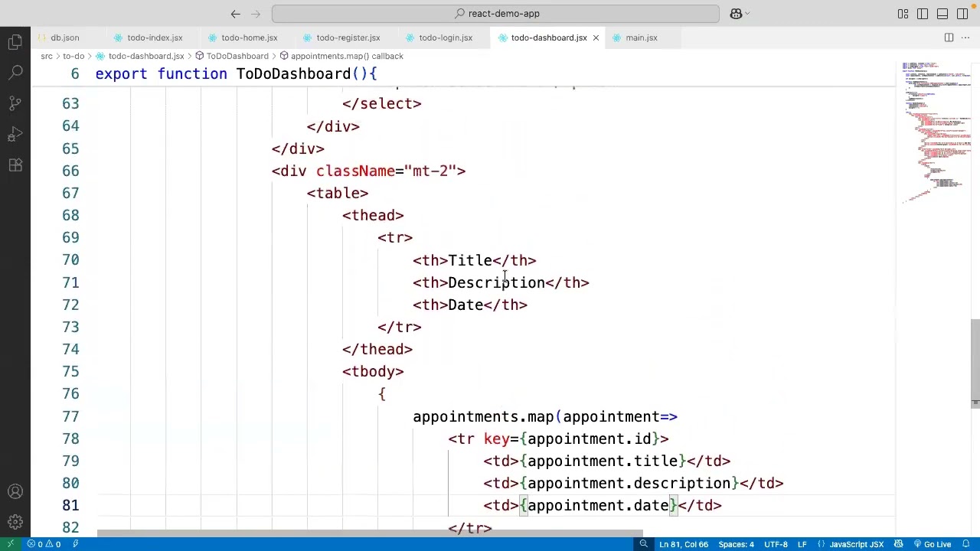The width and height of the screenshot is (980, 551).
Task: Open the Explorer view in activity bar
Action: pyautogui.click(x=15, y=43)
